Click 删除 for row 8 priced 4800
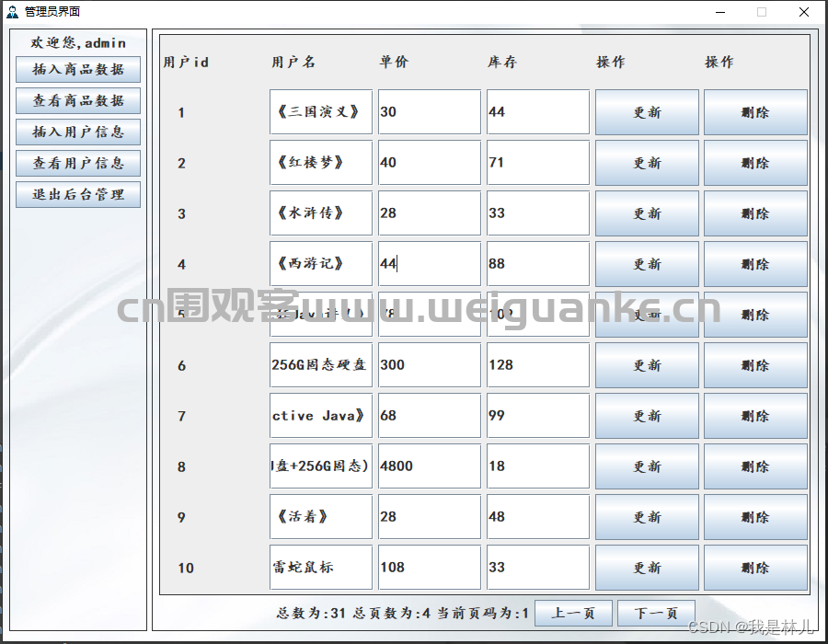 click(755, 466)
